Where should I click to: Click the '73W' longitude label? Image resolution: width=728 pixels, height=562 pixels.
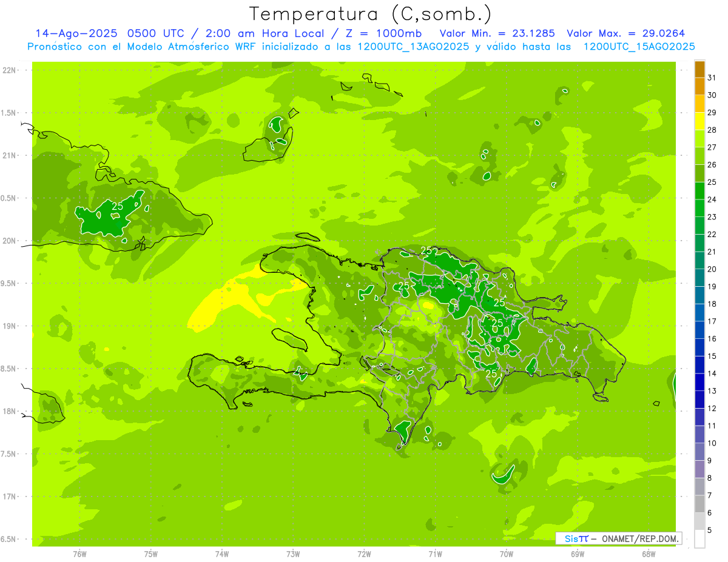pyautogui.click(x=293, y=554)
